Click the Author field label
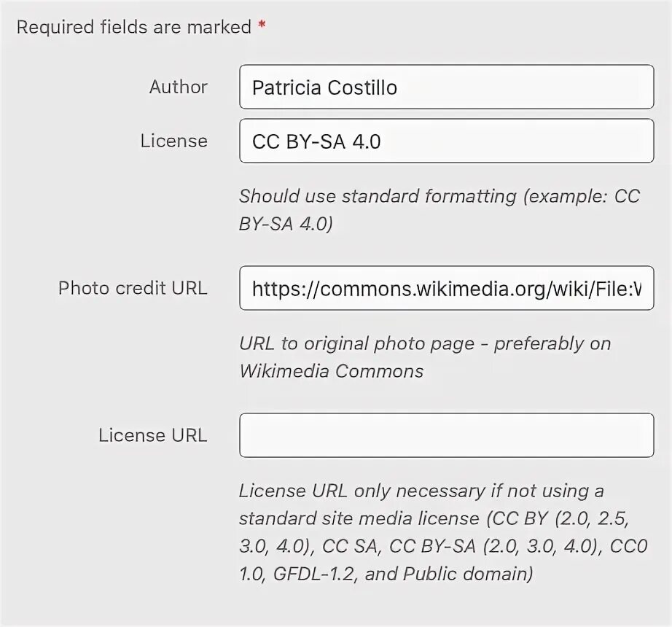 click(178, 87)
